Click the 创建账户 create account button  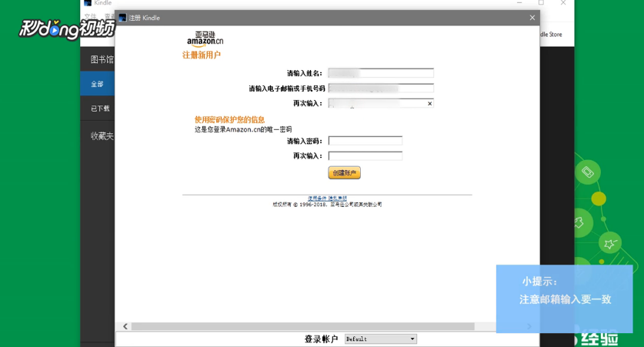click(x=344, y=173)
